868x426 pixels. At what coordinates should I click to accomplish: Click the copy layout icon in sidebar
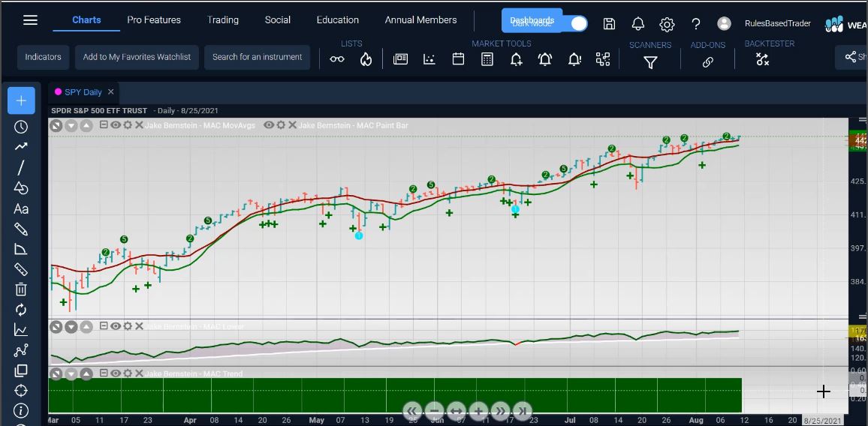coord(21,370)
